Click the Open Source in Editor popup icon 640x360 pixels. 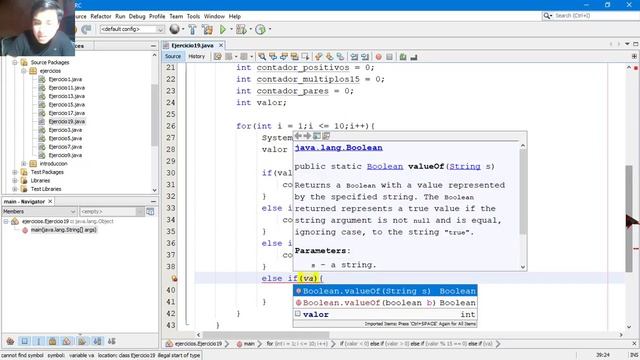326,136
